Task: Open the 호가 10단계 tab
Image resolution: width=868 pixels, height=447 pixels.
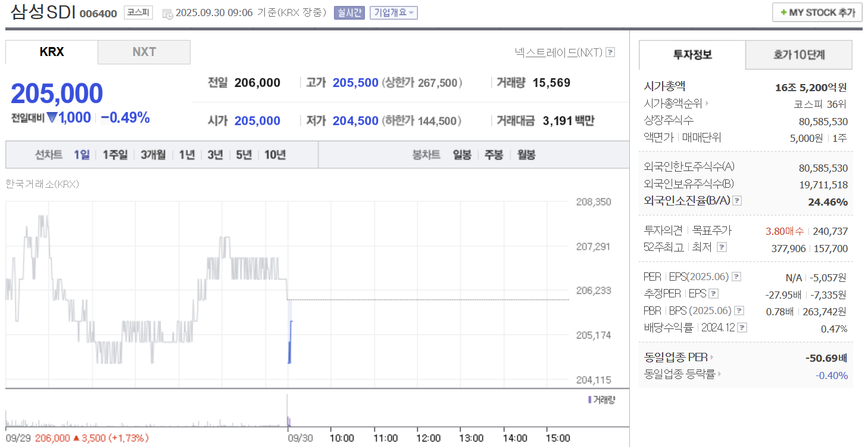Action: [798, 54]
